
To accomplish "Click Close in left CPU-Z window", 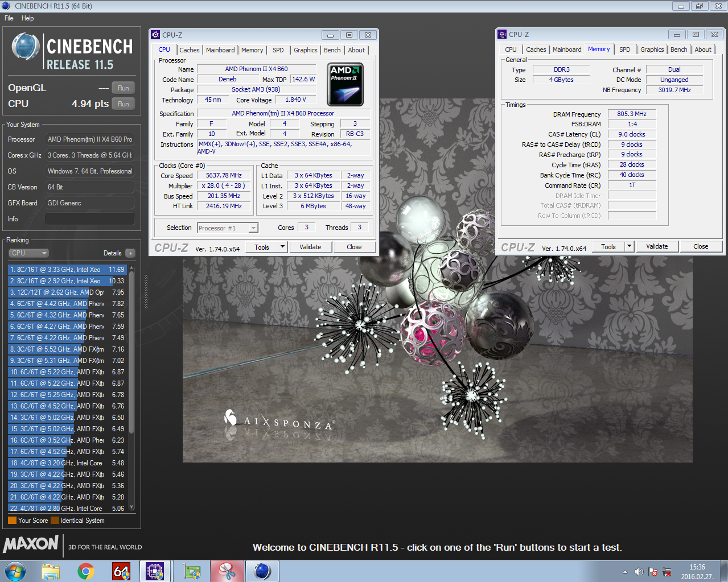I will (x=354, y=247).
